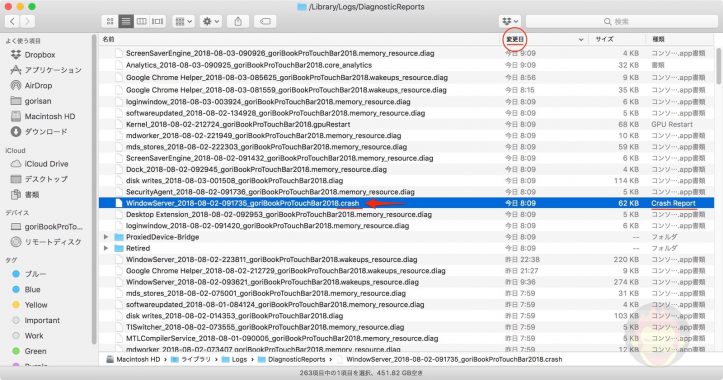
Task: Click the Crash Report type cell
Action: coord(673,203)
